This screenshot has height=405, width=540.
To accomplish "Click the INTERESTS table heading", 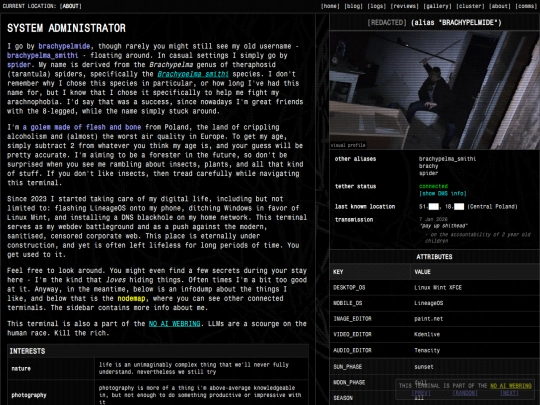I will tap(27, 351).
